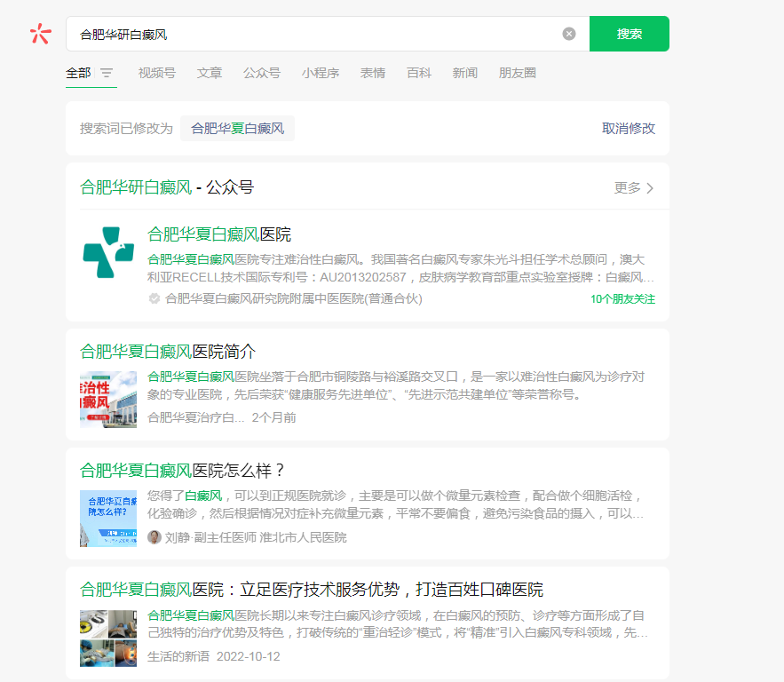Clear the search box with the X icon
784x682 pixels.
569,34
